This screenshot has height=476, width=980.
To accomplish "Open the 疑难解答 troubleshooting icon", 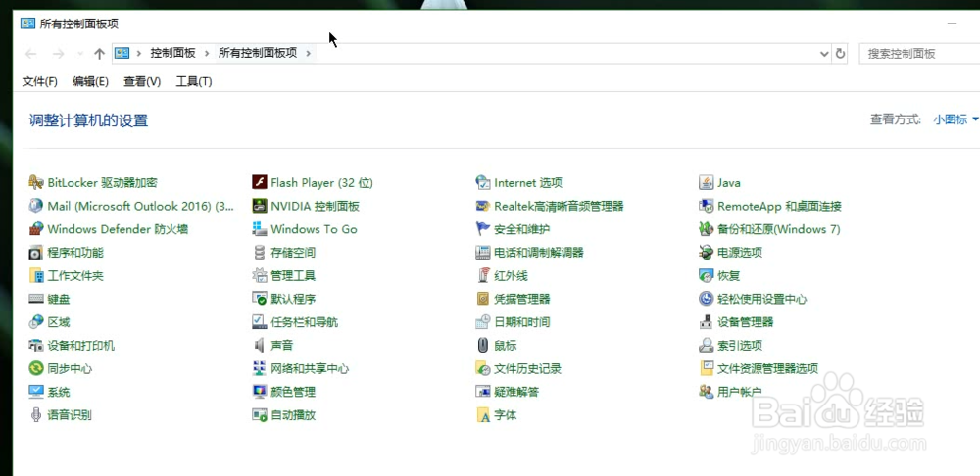I will click(x=483, y=392).
